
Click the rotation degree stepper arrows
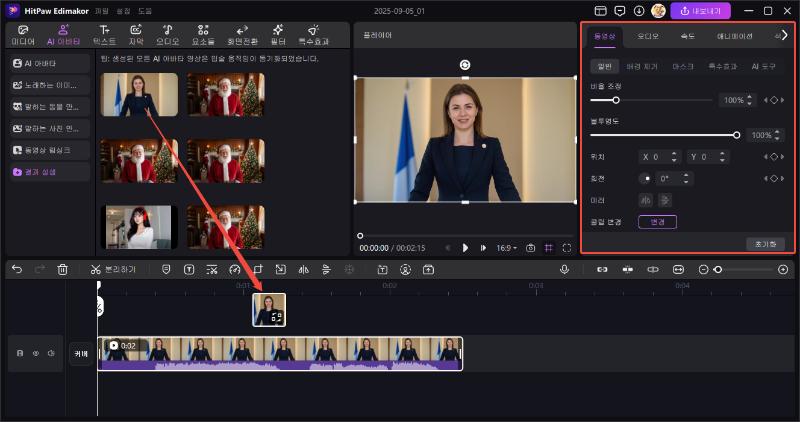(x=686, y=179)
